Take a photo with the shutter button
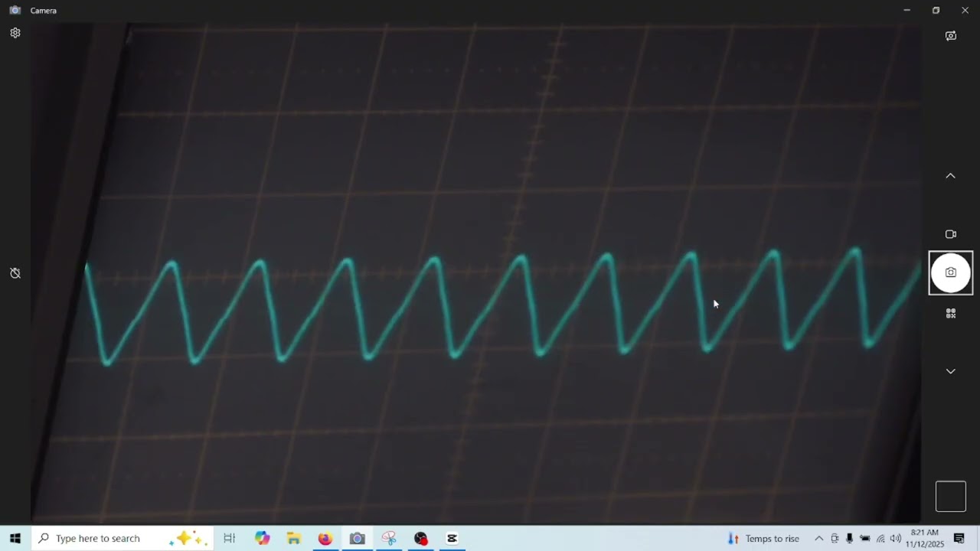The width and height of the screenshot is (980, 551). tap(951, 272)
